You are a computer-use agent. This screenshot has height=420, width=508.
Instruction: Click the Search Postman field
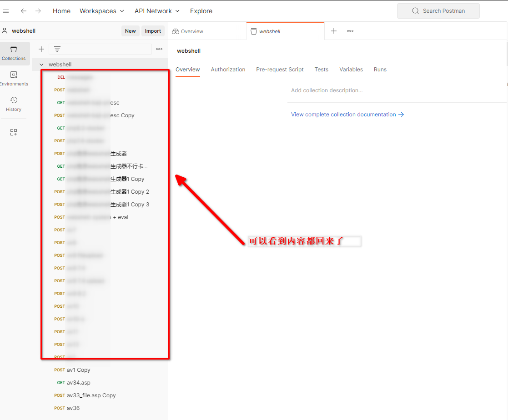point(438,11)
